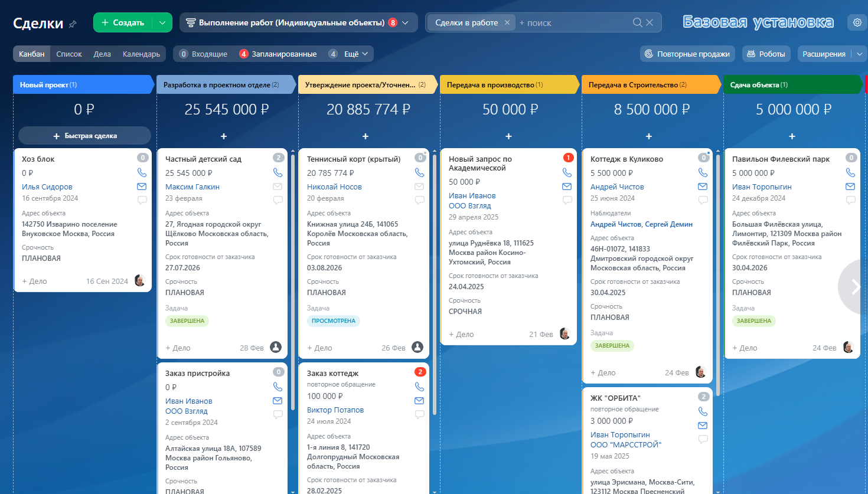Click the search magnifier icon
Screen dimensions: 868x494
point(637,22)
